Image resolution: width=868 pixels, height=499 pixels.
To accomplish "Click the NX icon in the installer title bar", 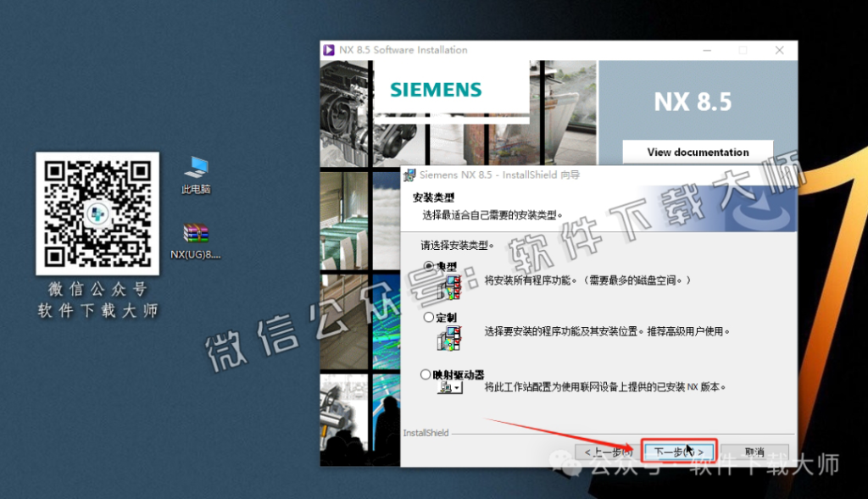I will (x=329, y=50).
